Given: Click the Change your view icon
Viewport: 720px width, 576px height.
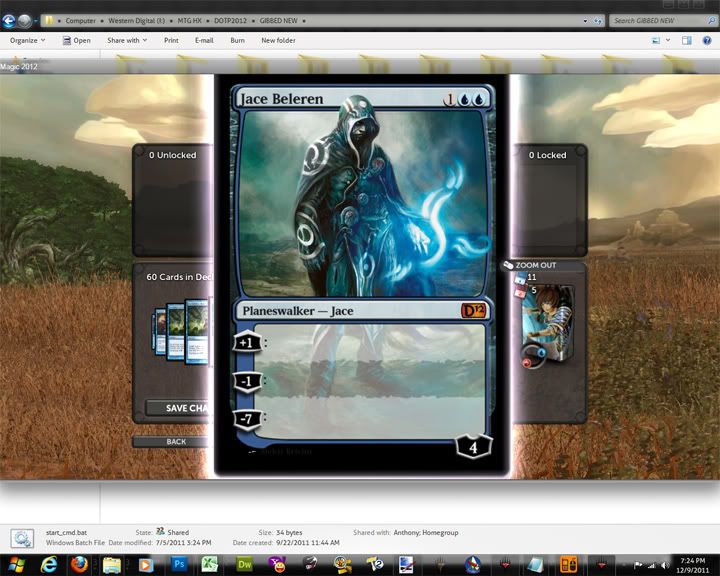Looking at the screenshot, I should point(656,40).
